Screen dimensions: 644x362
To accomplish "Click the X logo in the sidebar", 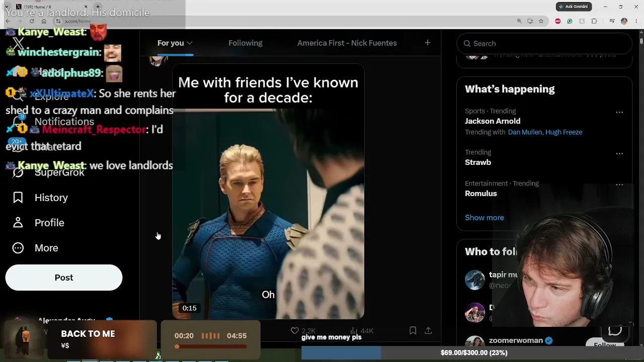I will (18, 44).
